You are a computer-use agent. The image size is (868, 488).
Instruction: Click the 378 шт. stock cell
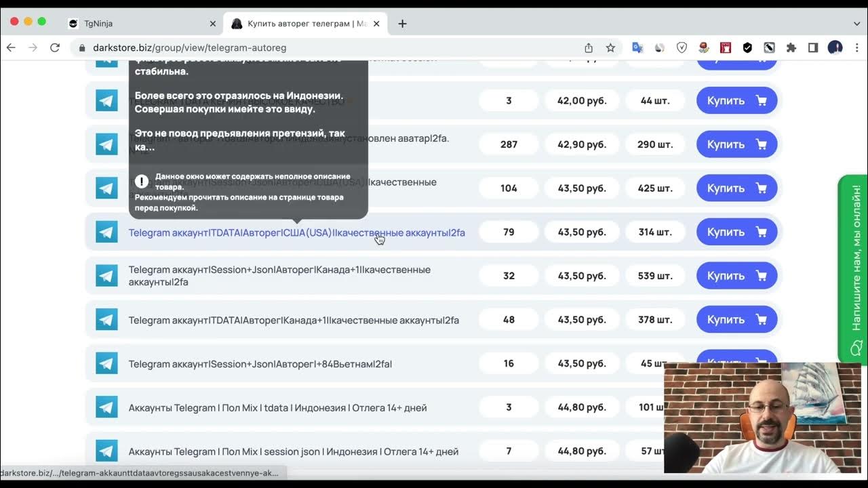655,319
